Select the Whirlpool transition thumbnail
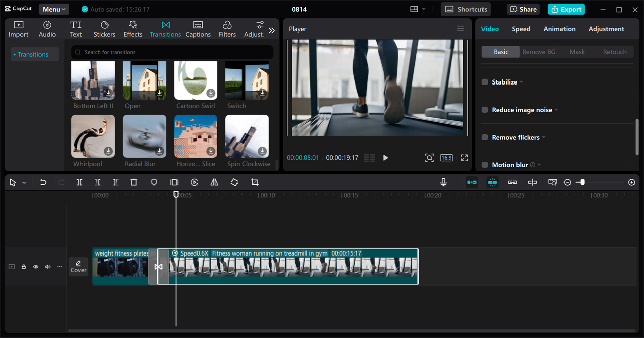This screenshot has height=338, width=644. (x=93, y=136)
